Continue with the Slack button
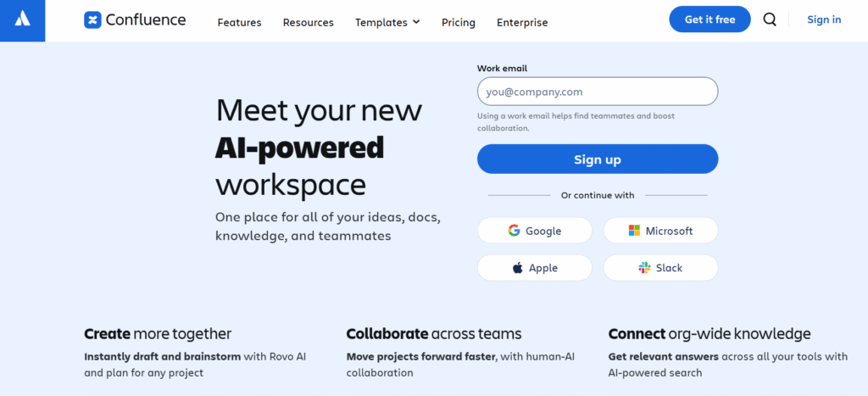Screen dimensions: 868x396 click(x=660, y=268)
